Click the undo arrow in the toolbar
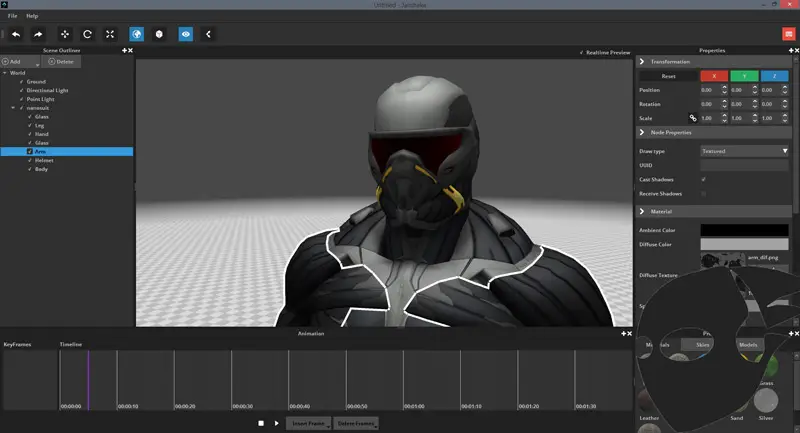Screen dimensions: 800x433 (16, 34)
